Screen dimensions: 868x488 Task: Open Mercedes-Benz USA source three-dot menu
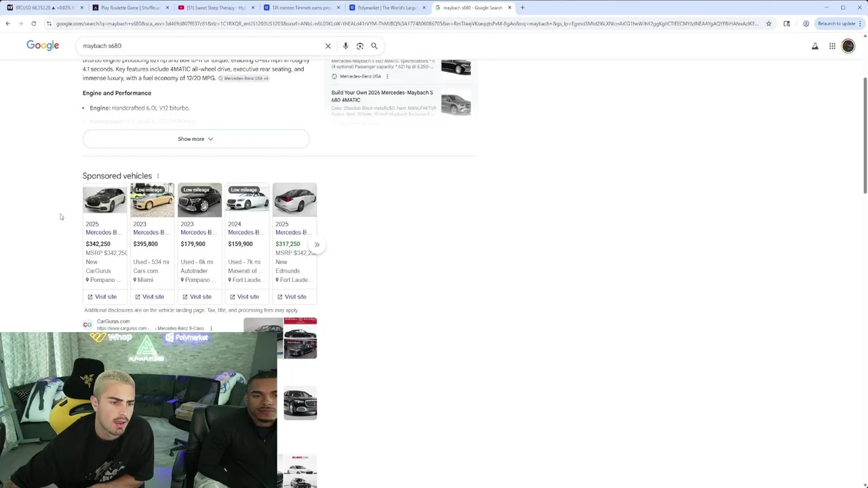(x=387, y=77)
